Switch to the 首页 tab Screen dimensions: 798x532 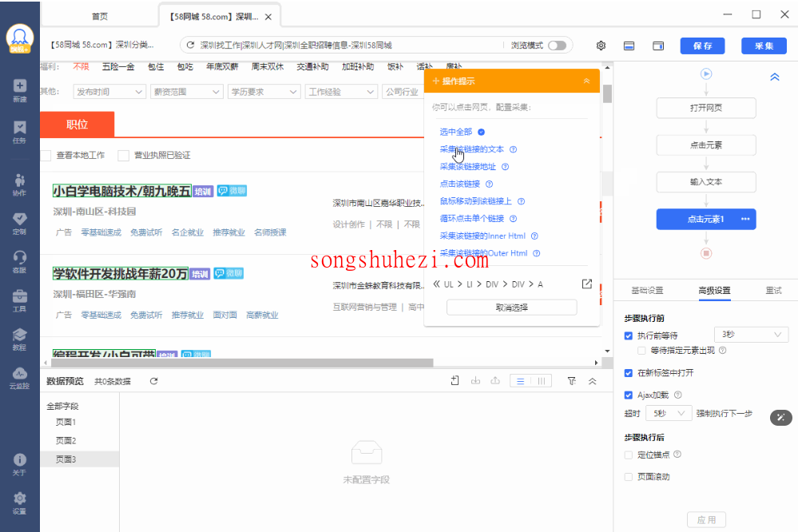[100, 16]
